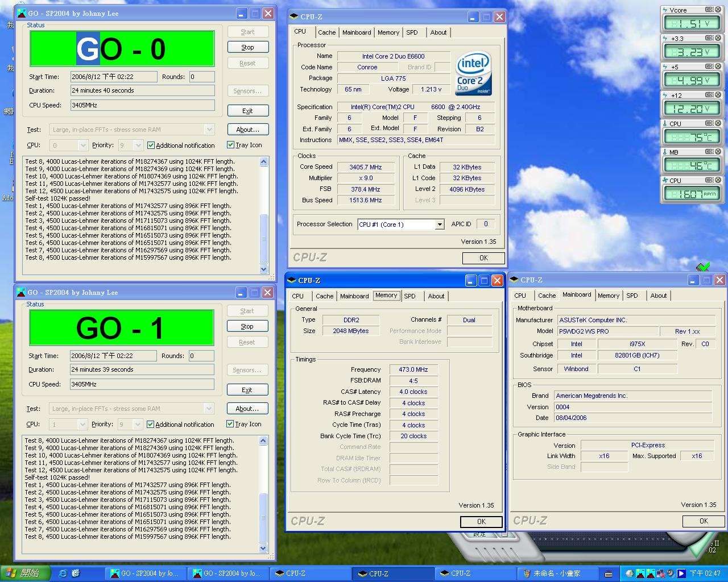Stop the GO-0 stress test
This screenshot has width=728, height=582.
tap(247, 48)
